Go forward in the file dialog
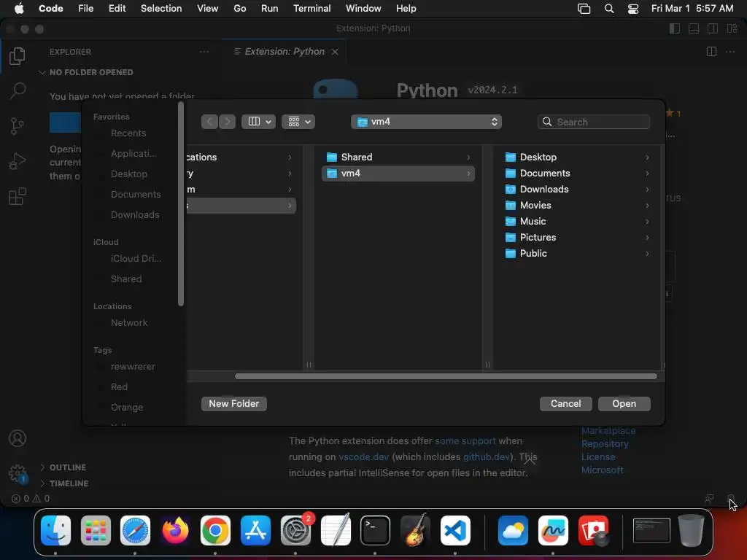The height and width of the screenshot is (560, 747). [x=228, y=122]
